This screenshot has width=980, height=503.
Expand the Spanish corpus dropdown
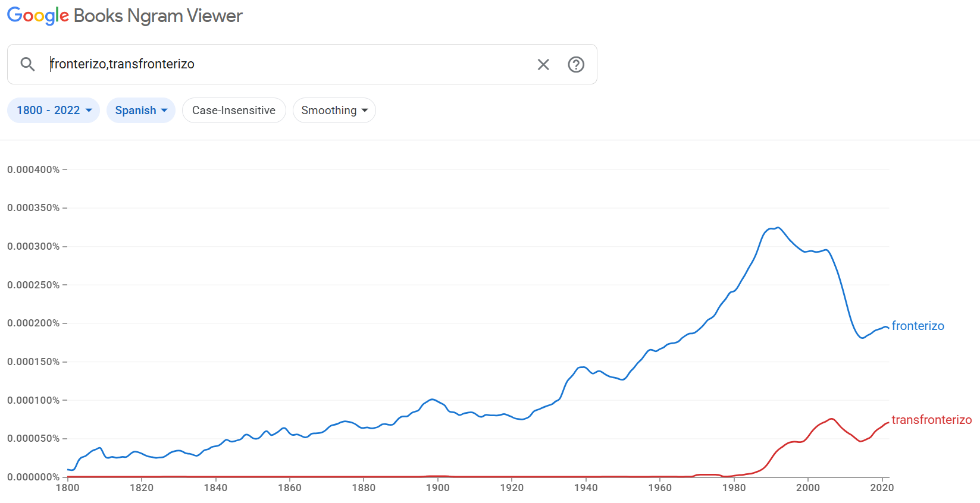[141, 111]
